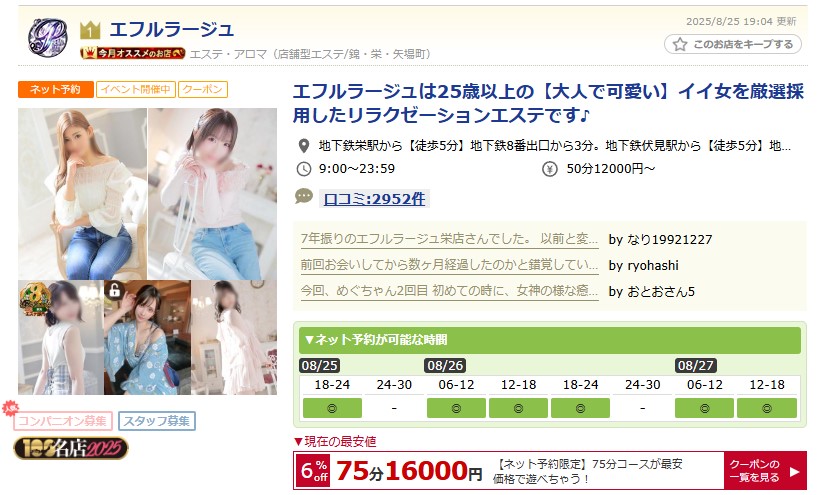Open the イベント開催中 tab
838x495 pixels.
pyautogui.click(x=136, y=89)
